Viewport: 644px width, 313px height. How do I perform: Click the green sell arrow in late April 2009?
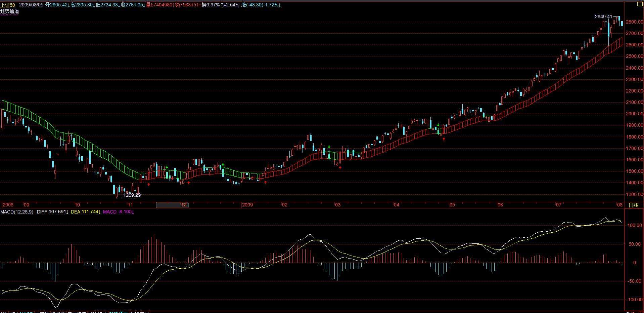pos(438,125)
